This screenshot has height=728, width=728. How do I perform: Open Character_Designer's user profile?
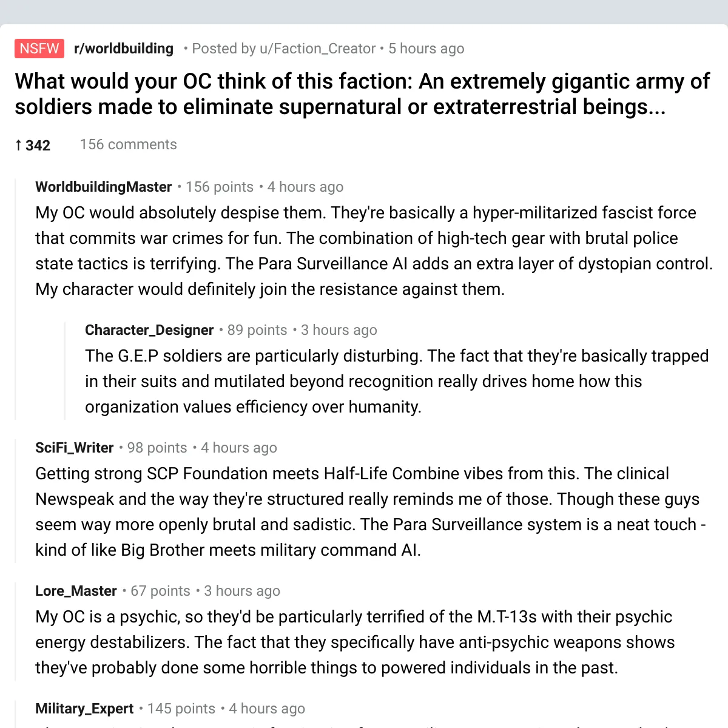[149, 330]
